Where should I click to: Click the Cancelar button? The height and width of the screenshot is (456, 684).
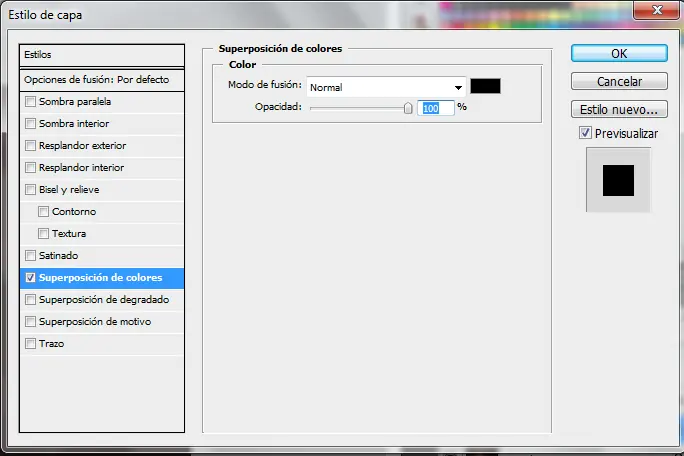click(x=619, y=81)
